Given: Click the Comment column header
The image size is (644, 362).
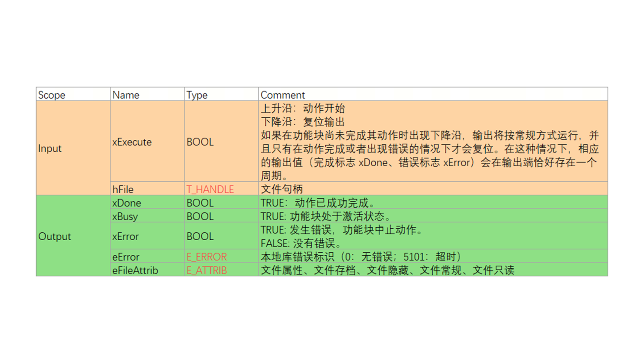Looking at the screenshot, I should [x=282, y=95].
